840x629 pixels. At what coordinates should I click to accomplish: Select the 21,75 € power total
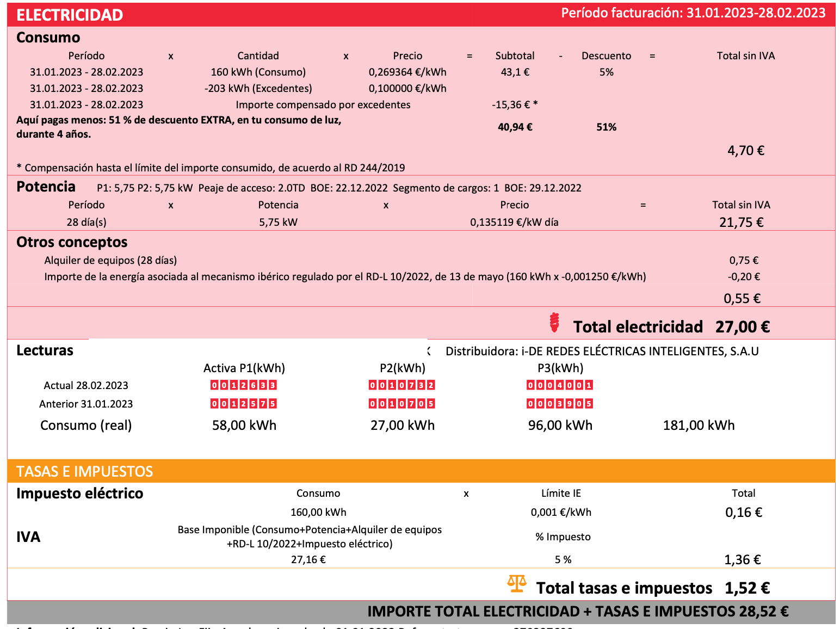coord(742,222)
